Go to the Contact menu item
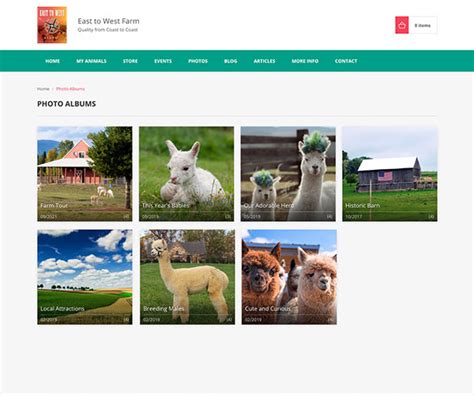 point(346,61)
